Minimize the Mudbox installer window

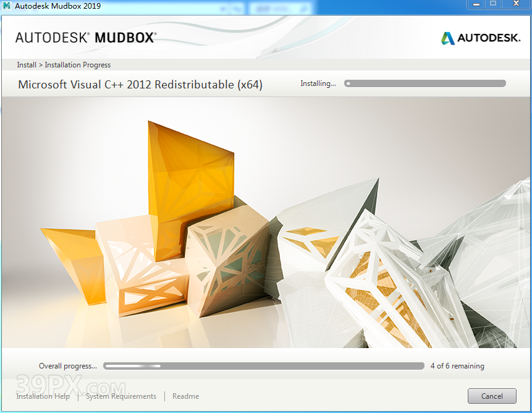(x=475, y=4)
